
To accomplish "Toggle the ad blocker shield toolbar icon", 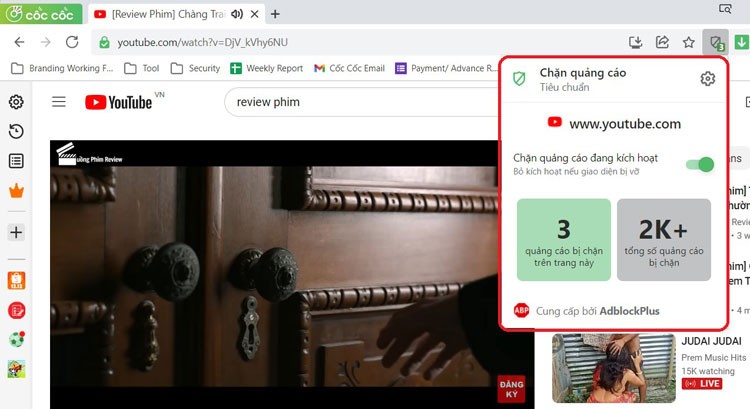I will click(716, 43).
